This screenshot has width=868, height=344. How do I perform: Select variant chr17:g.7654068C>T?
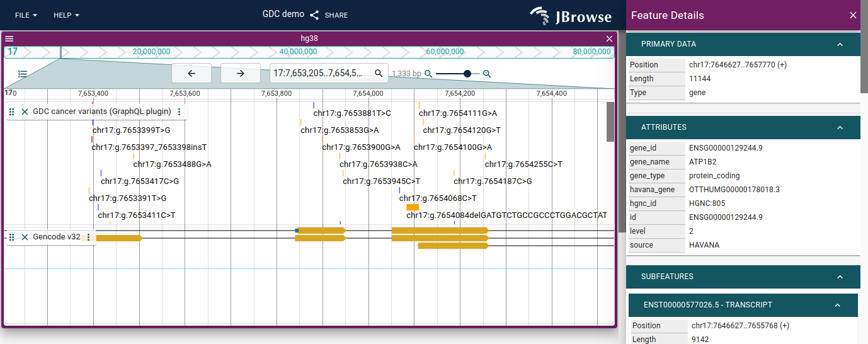click(438, 198)
